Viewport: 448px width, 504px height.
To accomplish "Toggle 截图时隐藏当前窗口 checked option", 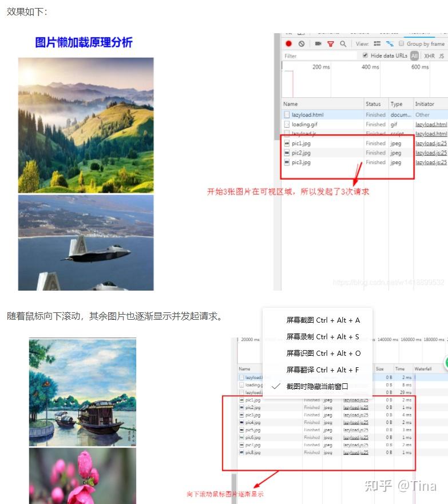I will (317, 386).
